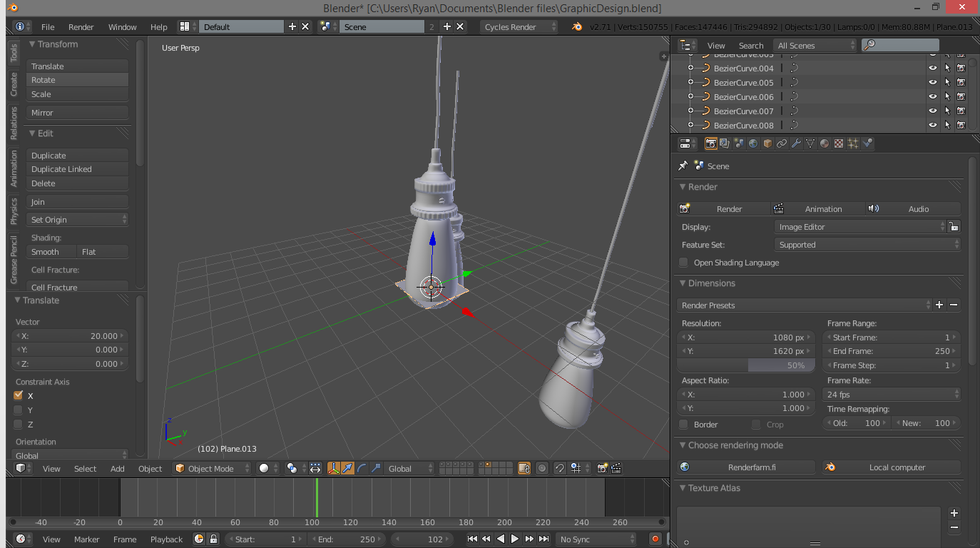This screenshot has width=980, height=548.
Task: Enable the Z constraint axis checkbox
Action: point(19,424)
